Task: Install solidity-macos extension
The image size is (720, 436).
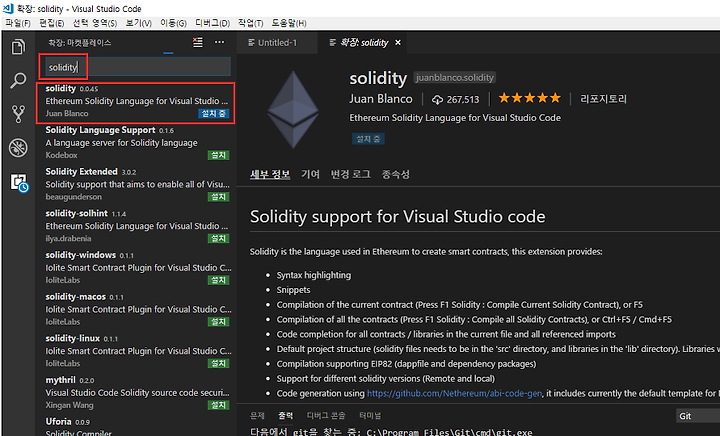Action: coord(219,322)
